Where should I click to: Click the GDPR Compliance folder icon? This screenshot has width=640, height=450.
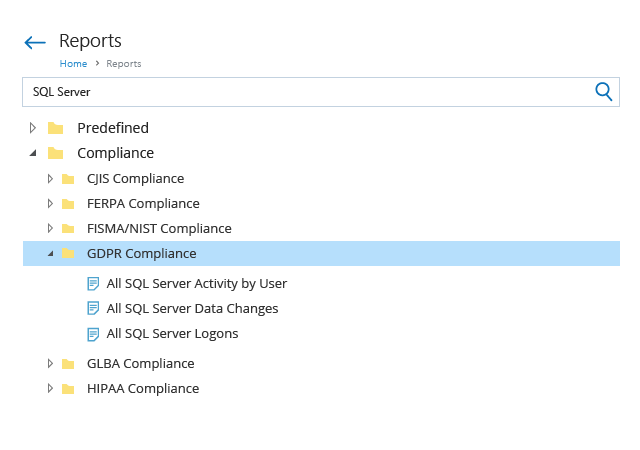[x=68, y=254]
